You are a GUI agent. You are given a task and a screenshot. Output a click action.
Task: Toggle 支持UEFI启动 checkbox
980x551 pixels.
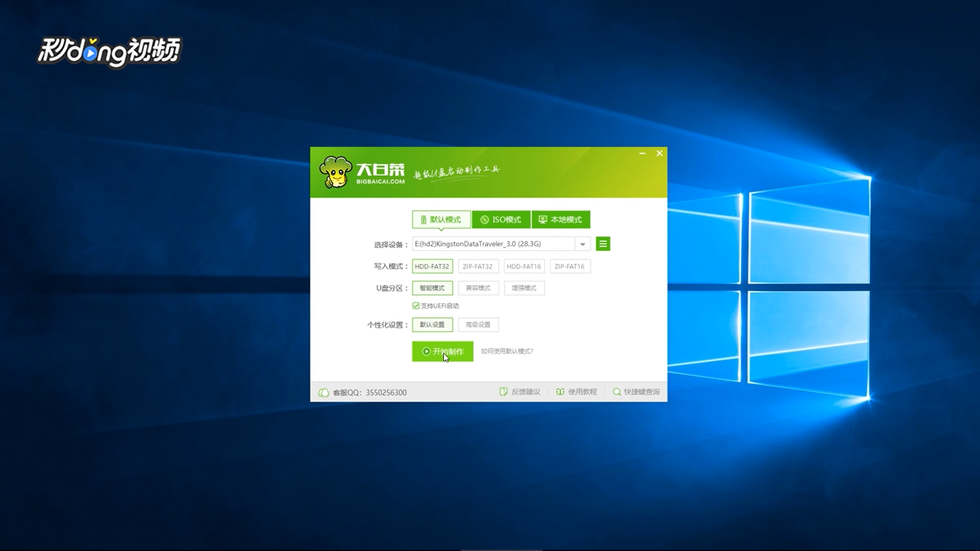[x=416, y=306]
